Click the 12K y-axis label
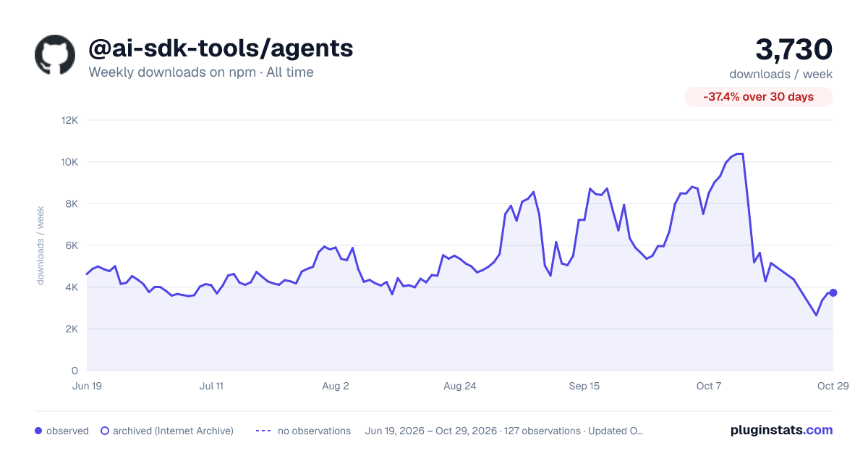 [70, 120]
